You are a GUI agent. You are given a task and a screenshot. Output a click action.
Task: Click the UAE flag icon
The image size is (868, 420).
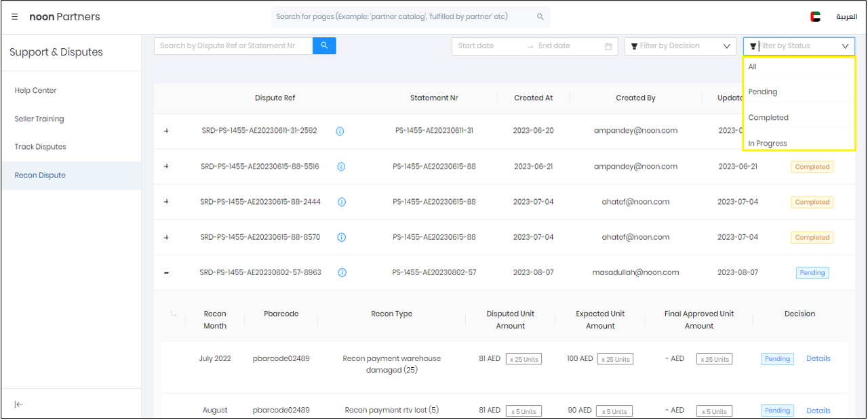coord(815,17)
